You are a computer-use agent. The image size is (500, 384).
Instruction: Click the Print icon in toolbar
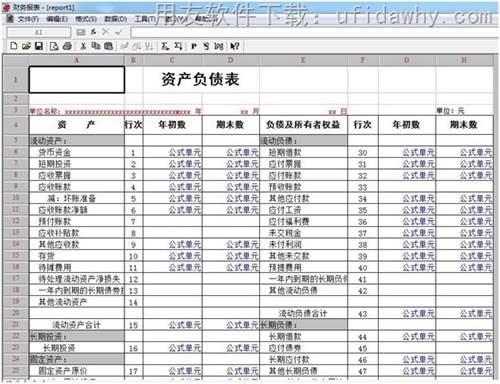point(67,46)
